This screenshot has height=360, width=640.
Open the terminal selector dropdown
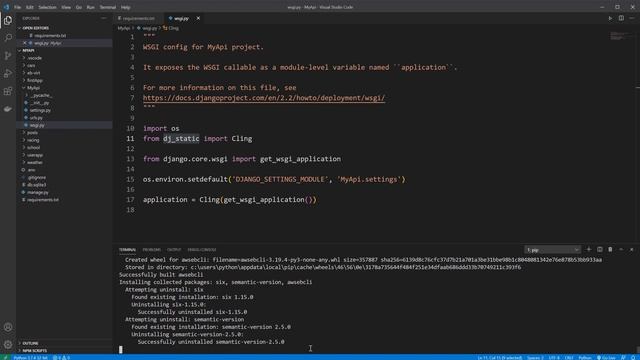552,249
